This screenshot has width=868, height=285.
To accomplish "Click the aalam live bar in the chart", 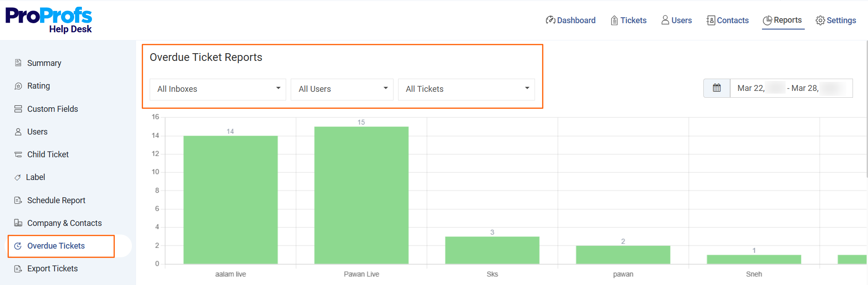I will coord(231,200).
